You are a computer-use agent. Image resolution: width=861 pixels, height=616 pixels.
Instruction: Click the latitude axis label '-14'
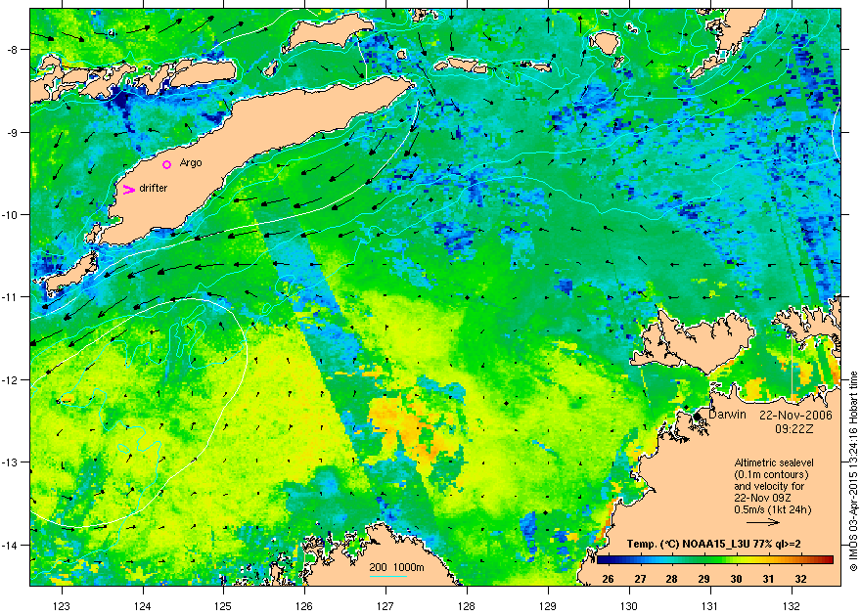coord(11,545)
